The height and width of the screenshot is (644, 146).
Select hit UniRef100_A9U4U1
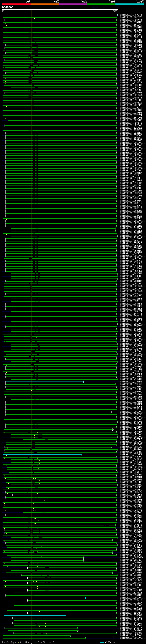click(x=131, y=27)
